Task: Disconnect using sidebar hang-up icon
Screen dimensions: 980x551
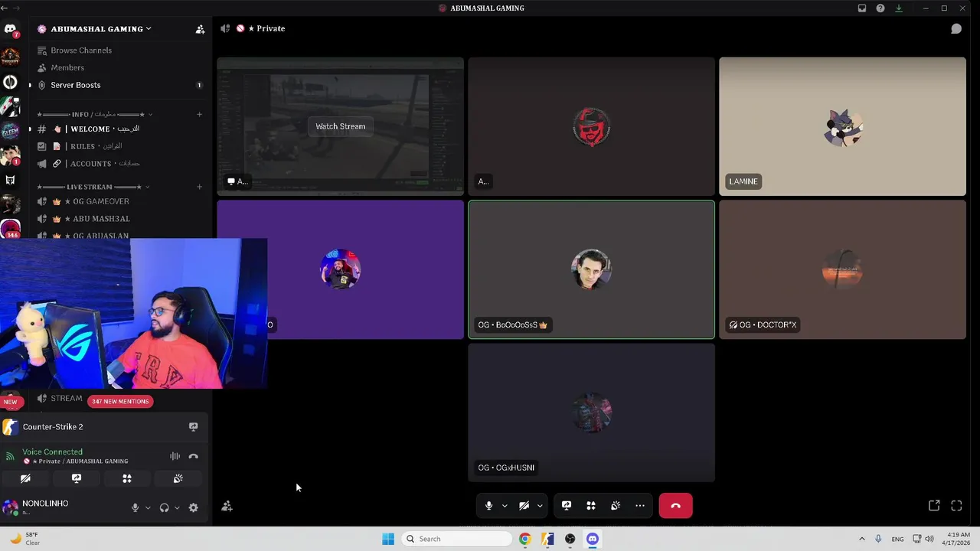Action: coord(193,456)
